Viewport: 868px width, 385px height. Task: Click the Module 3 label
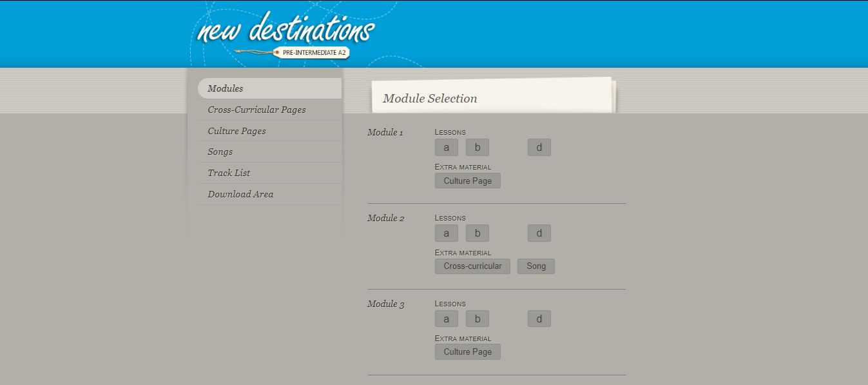(x=386, y=304)
